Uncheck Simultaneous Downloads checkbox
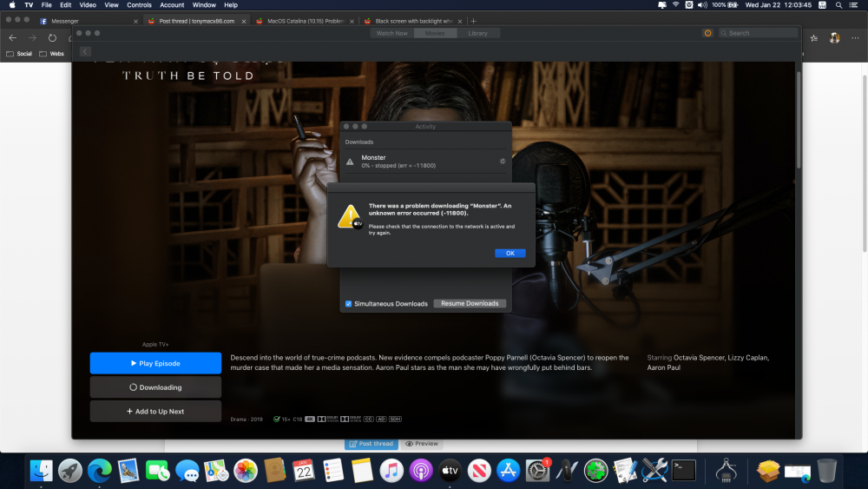 pos(348,303)
